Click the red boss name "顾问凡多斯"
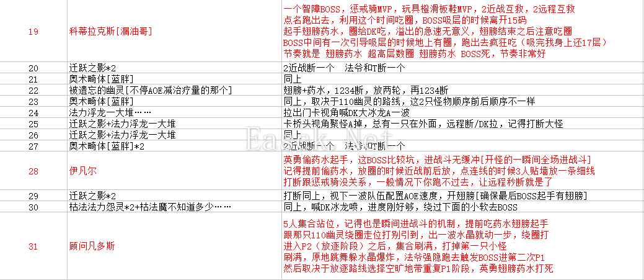Screen dimensions: 644x280 (x=91, y=246)
